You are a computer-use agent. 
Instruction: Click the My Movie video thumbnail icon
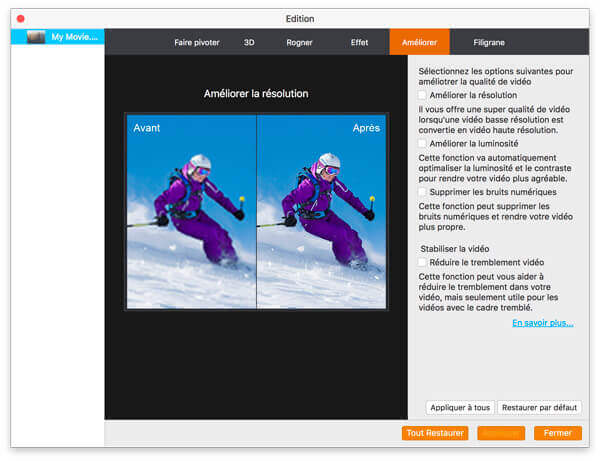pos(36,37)
